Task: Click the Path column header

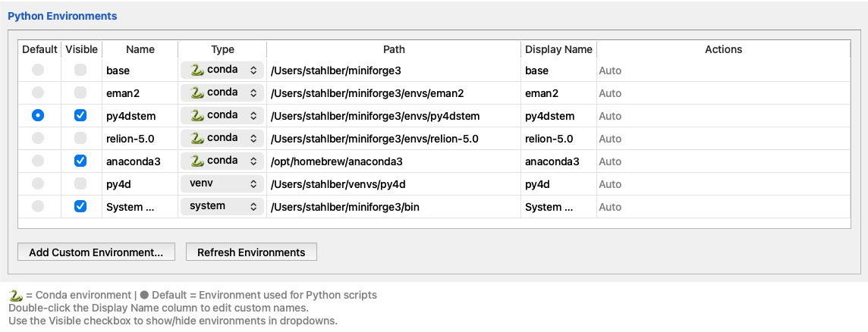Action: (x=394, y=49)
